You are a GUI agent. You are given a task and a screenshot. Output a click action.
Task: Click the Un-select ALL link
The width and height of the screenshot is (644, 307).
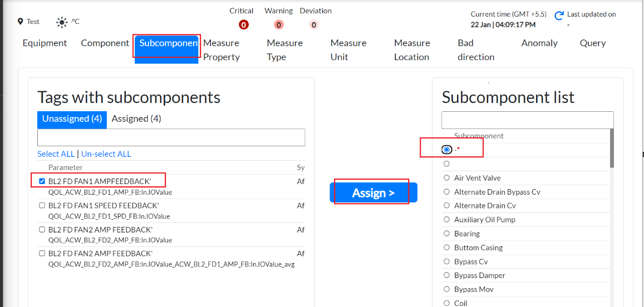(106, 154)
